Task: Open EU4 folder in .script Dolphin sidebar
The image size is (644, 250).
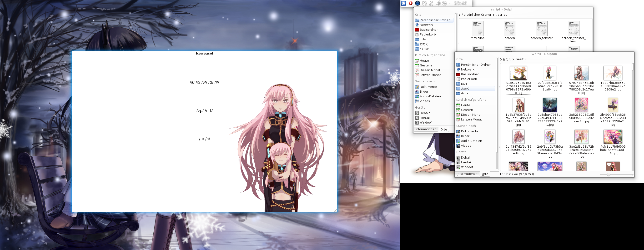Action: (x=434, y=39)
